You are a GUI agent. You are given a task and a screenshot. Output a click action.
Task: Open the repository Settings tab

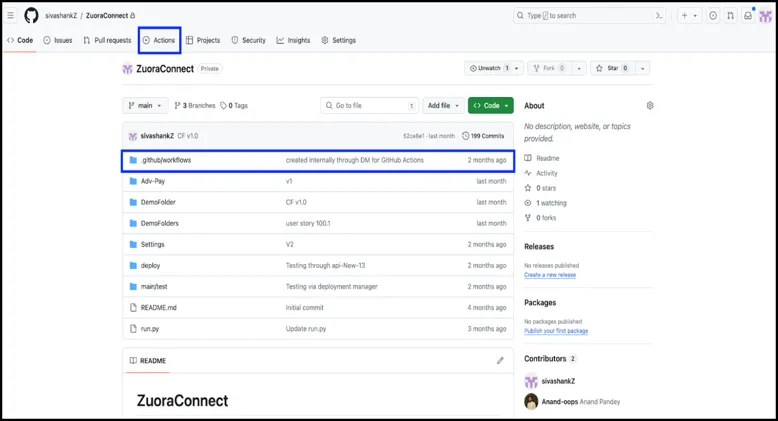[x=338, y=40]
